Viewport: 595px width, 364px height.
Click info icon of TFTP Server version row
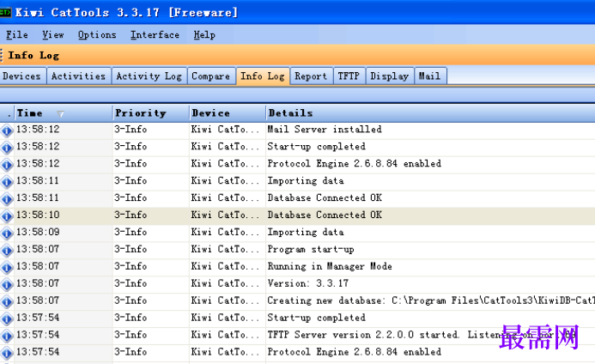[x=7, y=336]
